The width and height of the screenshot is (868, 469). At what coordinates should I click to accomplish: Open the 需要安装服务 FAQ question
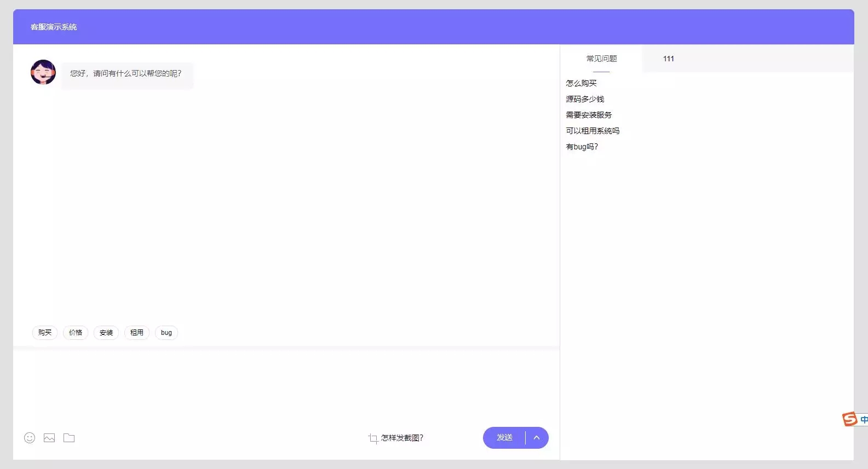589,115
